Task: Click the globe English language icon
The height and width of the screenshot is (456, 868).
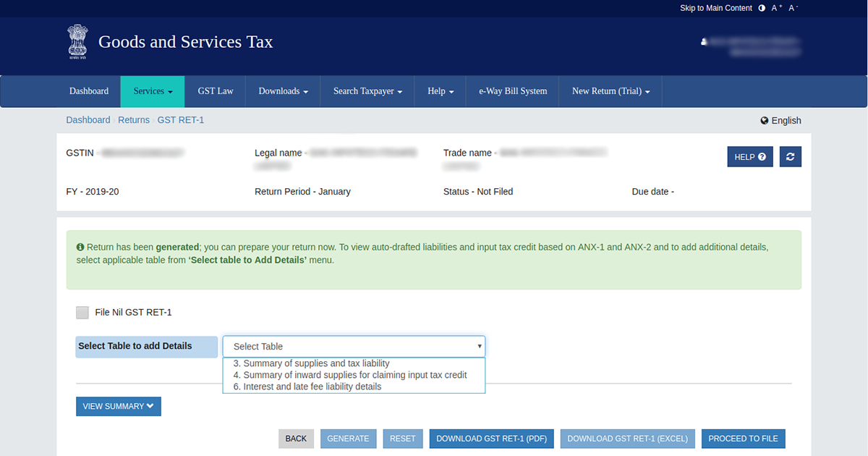Action: (765, 121)
